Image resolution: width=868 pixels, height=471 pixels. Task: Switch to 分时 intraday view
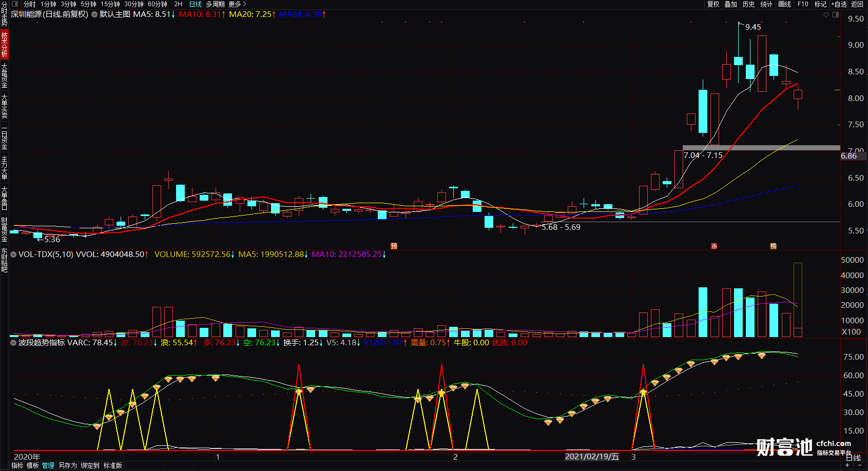coord(29,4)
